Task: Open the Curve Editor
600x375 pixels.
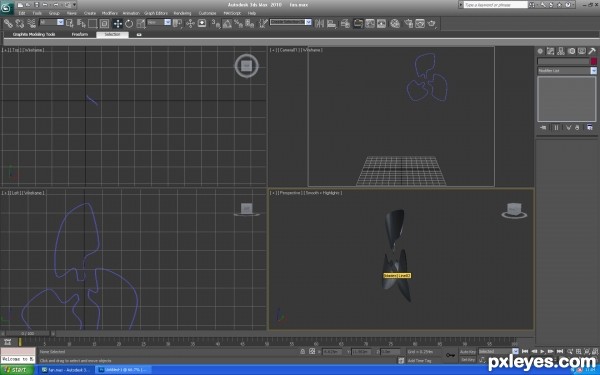Action: 370,24
